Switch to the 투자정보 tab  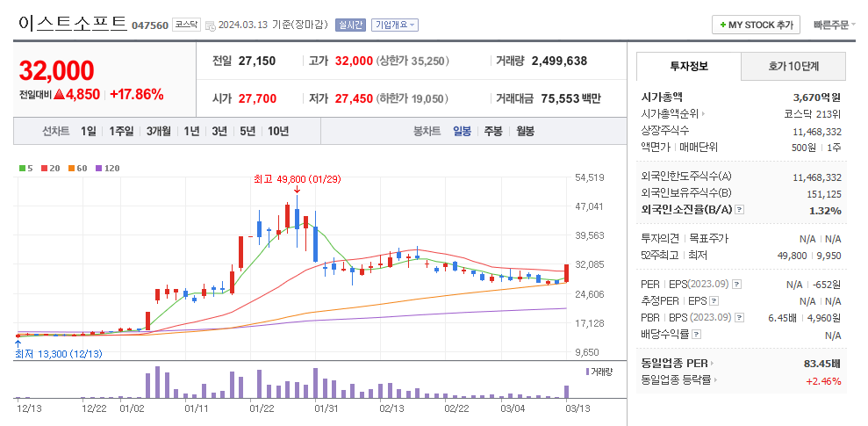[689, 67]
